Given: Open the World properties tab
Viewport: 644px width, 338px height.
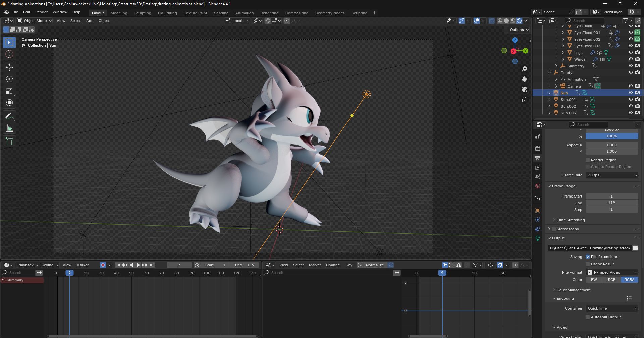Looking at the screenshot, I should [x=538, y=186].
